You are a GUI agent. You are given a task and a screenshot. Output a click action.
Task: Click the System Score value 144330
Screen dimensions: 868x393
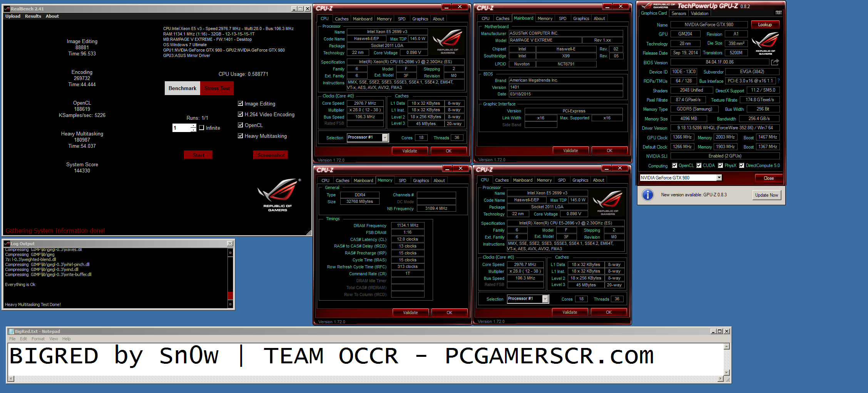click(82, 171)
